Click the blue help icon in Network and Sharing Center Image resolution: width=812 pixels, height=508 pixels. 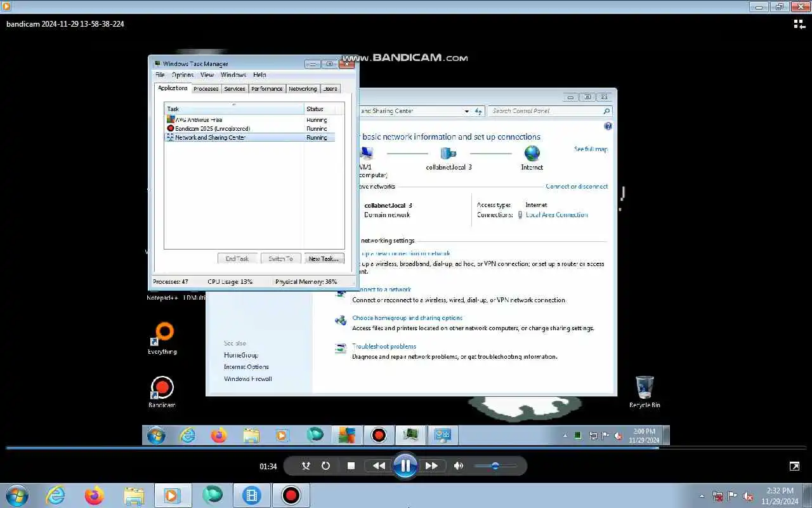tap(608, 126)
